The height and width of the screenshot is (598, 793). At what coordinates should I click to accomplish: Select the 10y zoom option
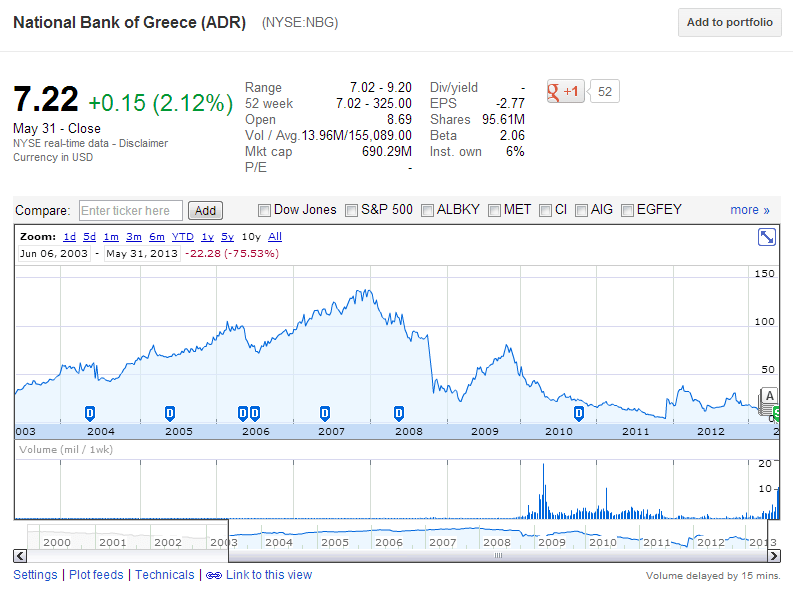(x=251, y=237)
